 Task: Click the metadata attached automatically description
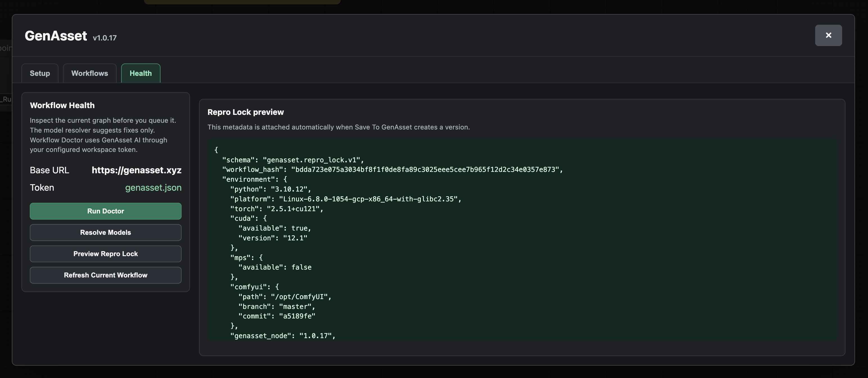coord(339,127)
